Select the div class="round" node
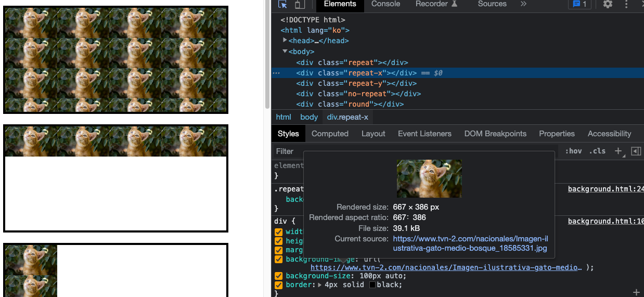This screenshot has height=297, width=644. pos(350,104)
